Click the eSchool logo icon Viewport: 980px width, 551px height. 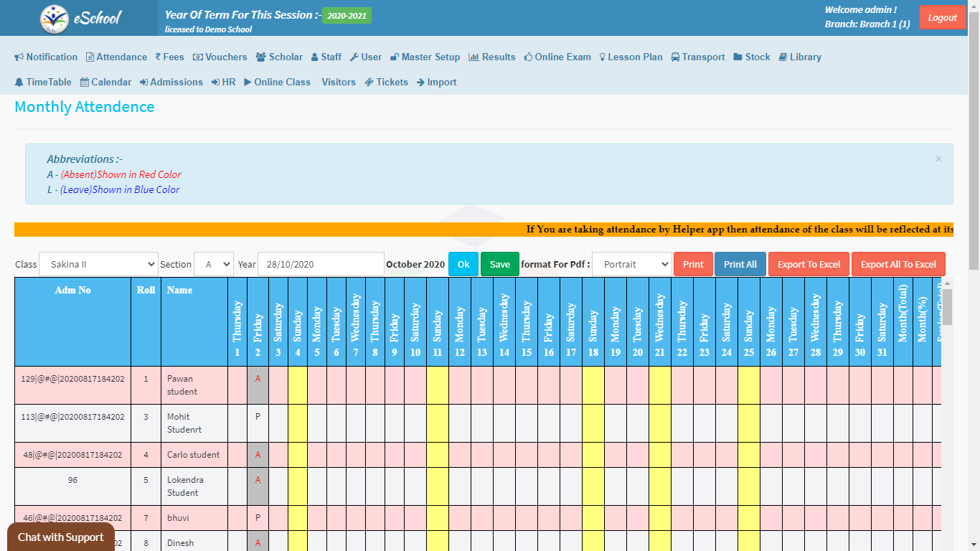click(x=54, y=19)
